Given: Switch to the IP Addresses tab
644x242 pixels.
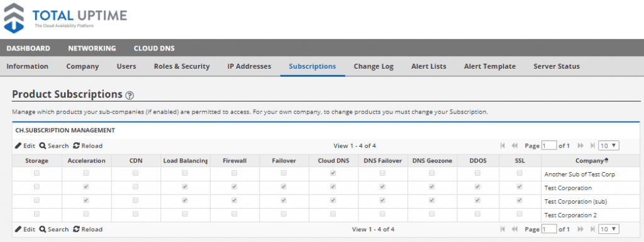Looking at the screenshot, I should point(249,66).
